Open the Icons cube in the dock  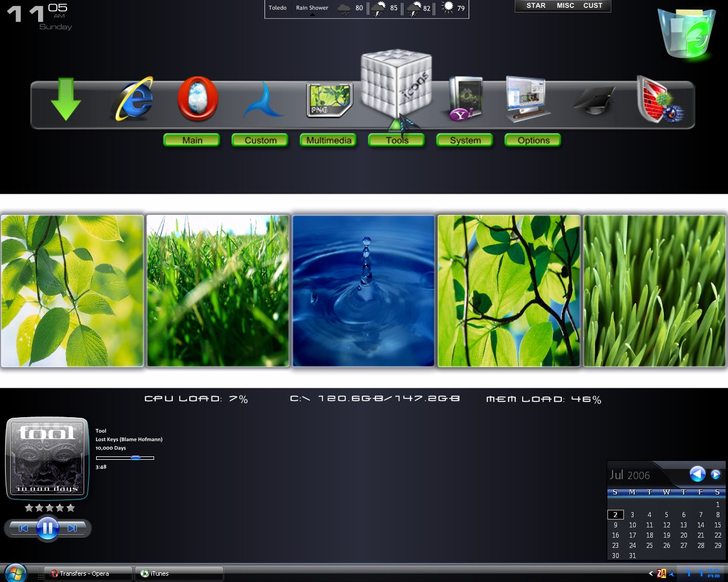tap(396, 84)
